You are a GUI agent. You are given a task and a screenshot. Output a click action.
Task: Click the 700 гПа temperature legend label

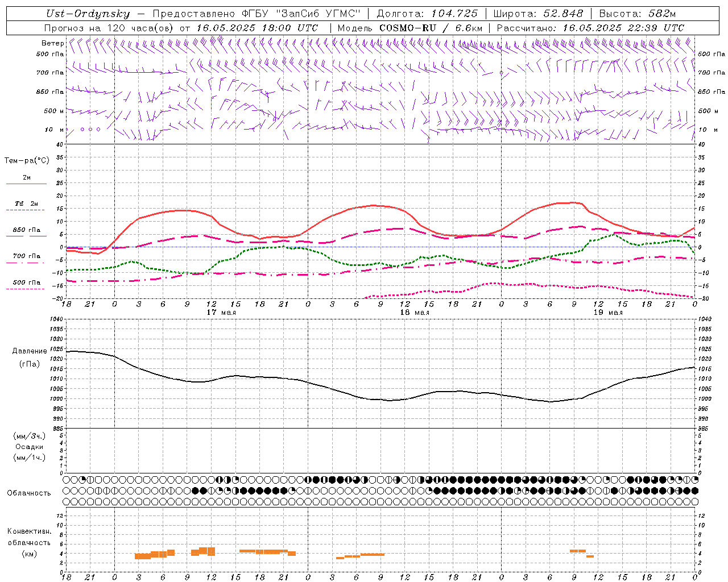pos(27,256)
